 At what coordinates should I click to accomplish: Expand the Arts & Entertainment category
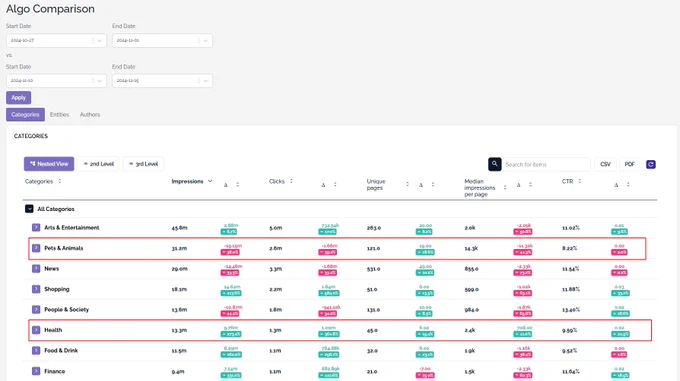(36, 228)
